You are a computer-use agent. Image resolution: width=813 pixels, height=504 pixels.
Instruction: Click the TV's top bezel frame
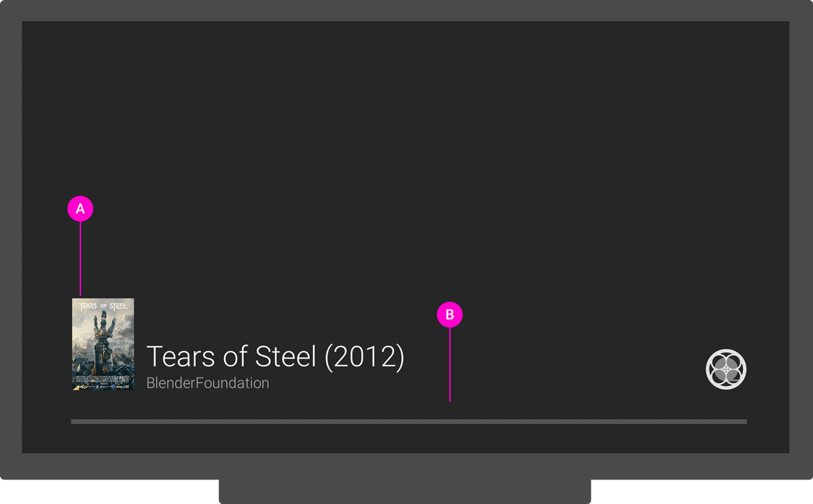point(406,10)
